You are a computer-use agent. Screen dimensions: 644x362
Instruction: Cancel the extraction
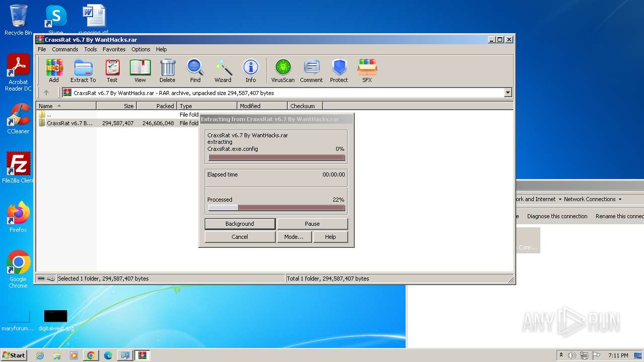point(240,237)
